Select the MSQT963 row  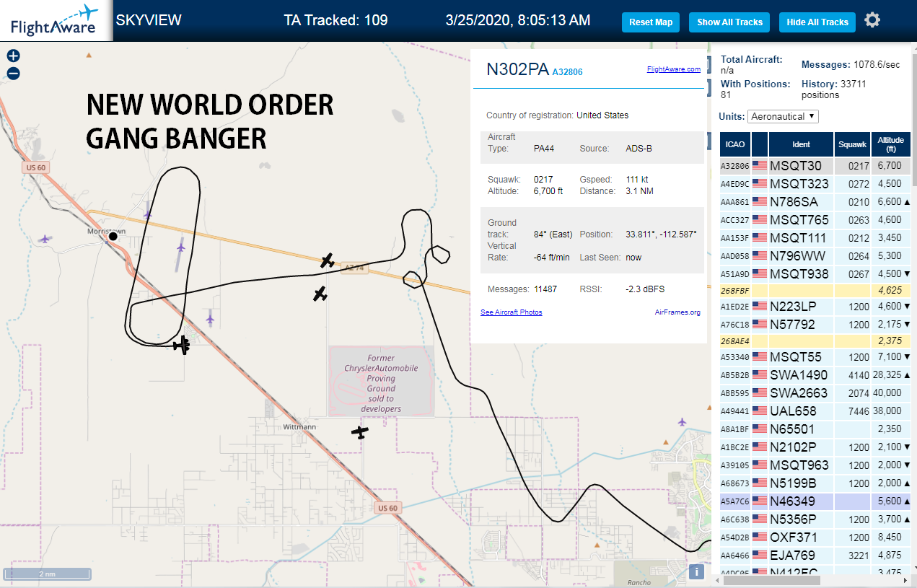(815, 465)
